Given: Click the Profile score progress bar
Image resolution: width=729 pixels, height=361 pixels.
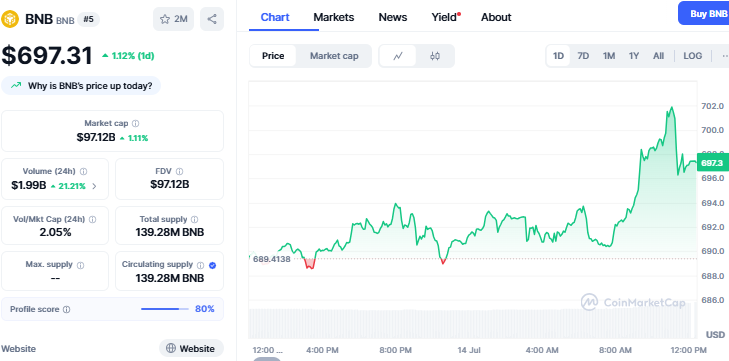Looking at the screenshot, I should tap(165, 309).
